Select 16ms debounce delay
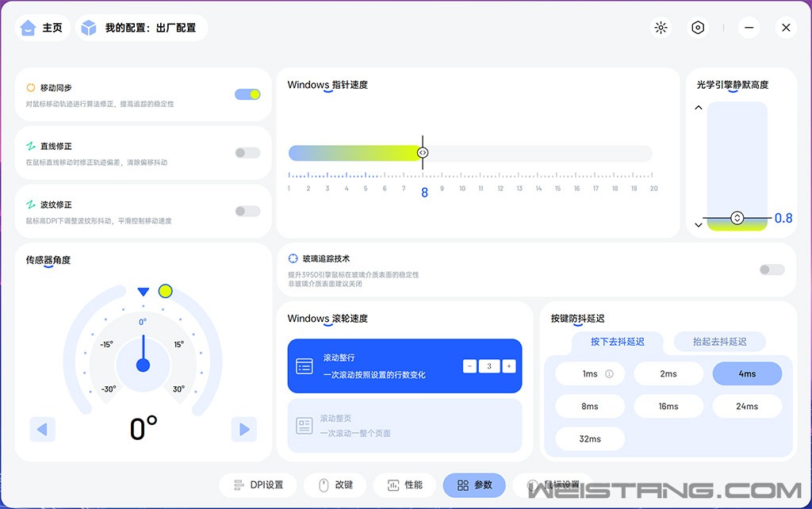This screenshot has width=812, height=509. [x=668, y=406]
